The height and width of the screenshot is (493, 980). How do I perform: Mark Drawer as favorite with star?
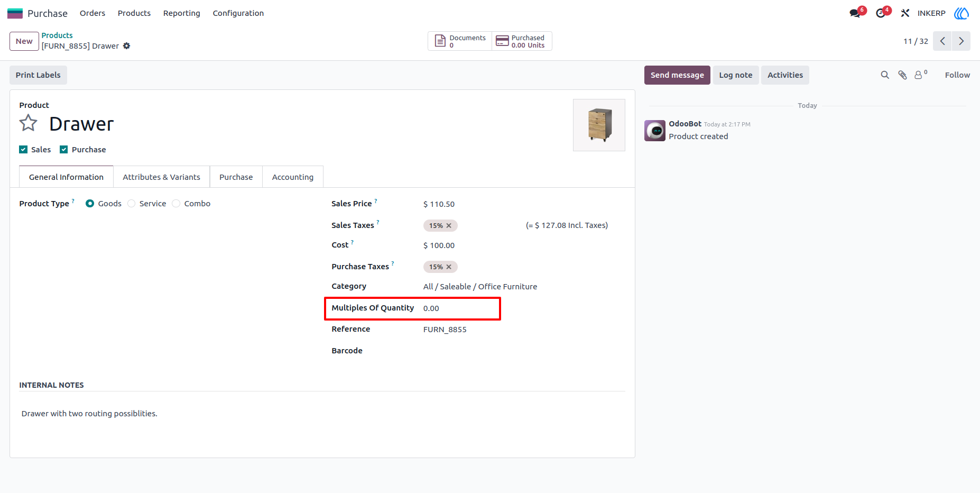(x=29, y=123)
